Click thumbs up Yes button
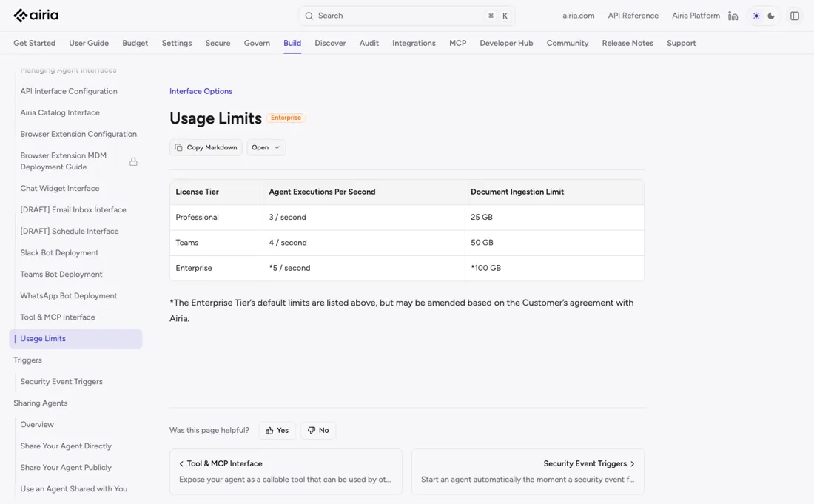814x504 pixels. coord(277,430)
